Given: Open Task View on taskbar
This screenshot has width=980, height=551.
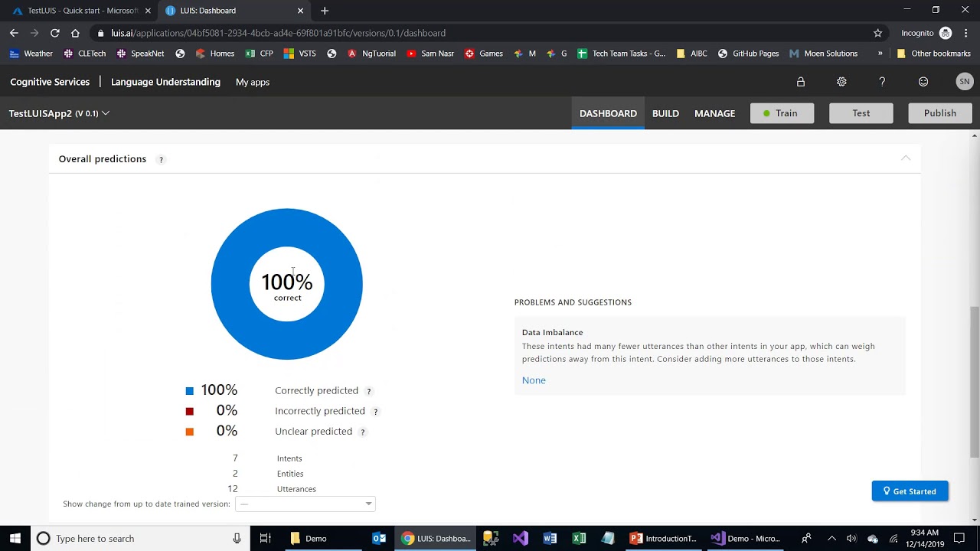Looking at the screenshot, I should pos(265,538).
